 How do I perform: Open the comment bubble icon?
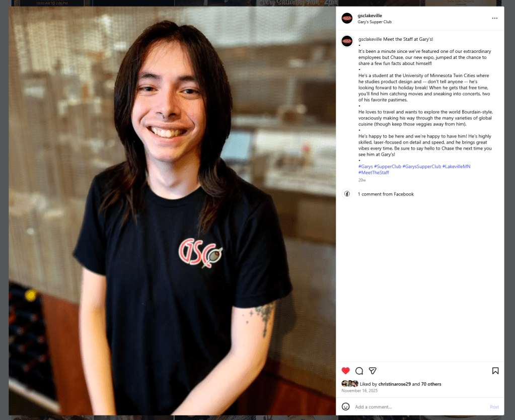click(x=359, y=371)
